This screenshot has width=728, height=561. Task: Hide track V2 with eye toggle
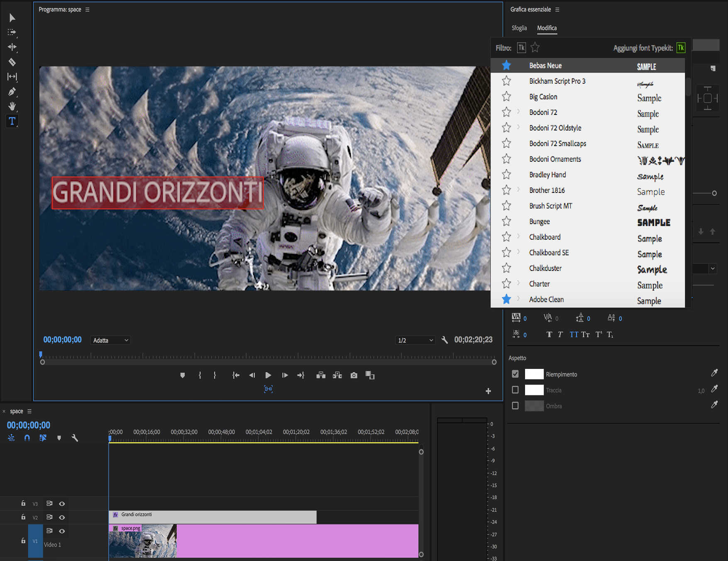coord(62,517)
